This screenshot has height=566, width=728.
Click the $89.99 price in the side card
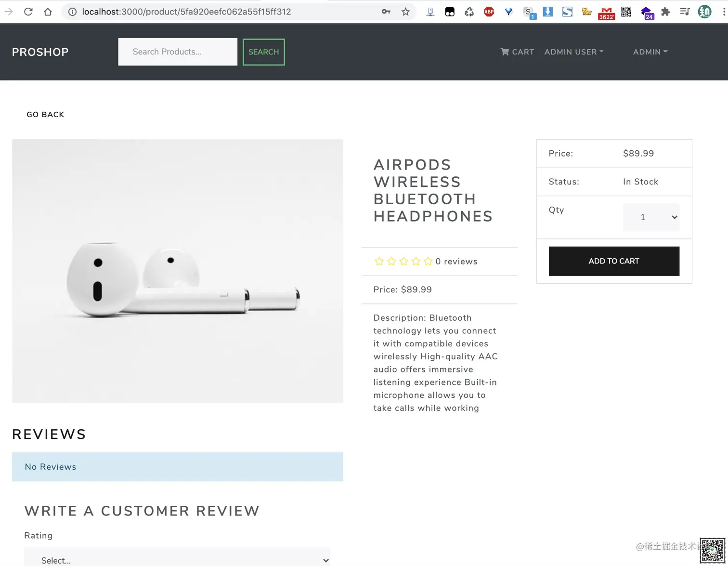638,153
